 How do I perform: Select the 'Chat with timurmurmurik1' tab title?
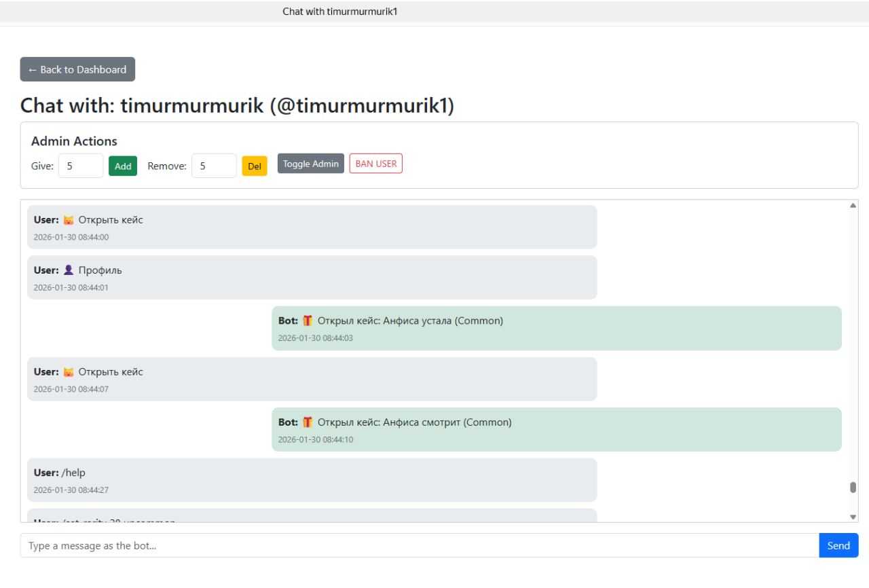[340, 12]
